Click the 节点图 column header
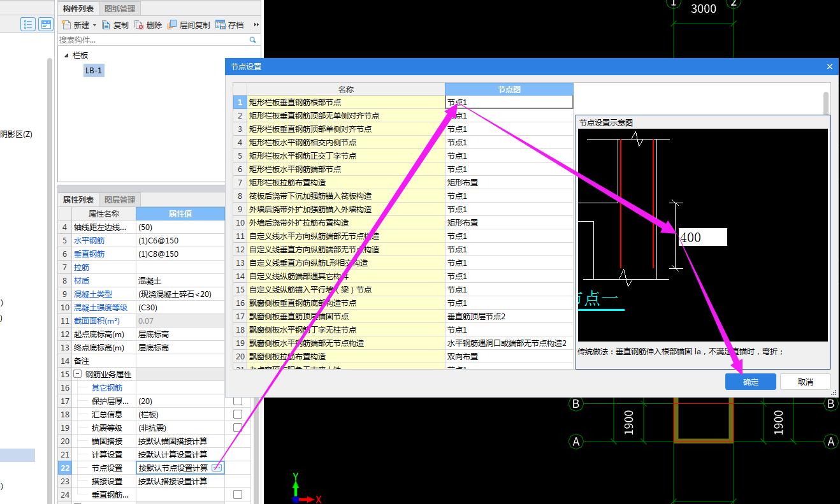The image size is (840, 504). coord(509,89)
